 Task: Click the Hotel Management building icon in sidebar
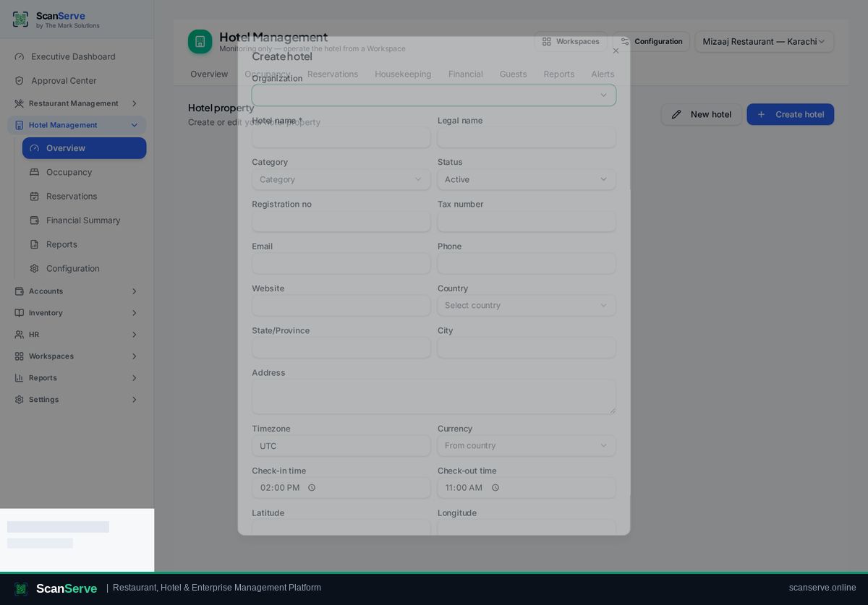click(20, 125)
